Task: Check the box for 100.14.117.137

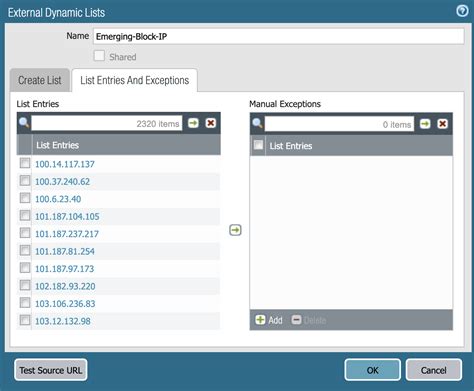Action: coord(25,163)
